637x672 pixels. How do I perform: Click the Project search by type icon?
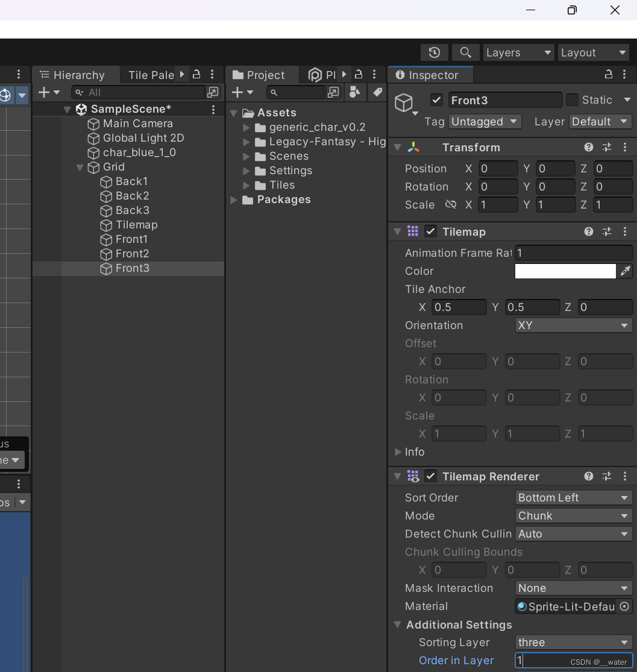[354, 92]
